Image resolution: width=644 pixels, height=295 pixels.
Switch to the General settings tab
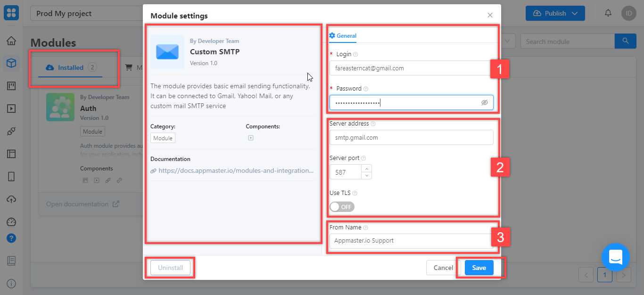343,36
